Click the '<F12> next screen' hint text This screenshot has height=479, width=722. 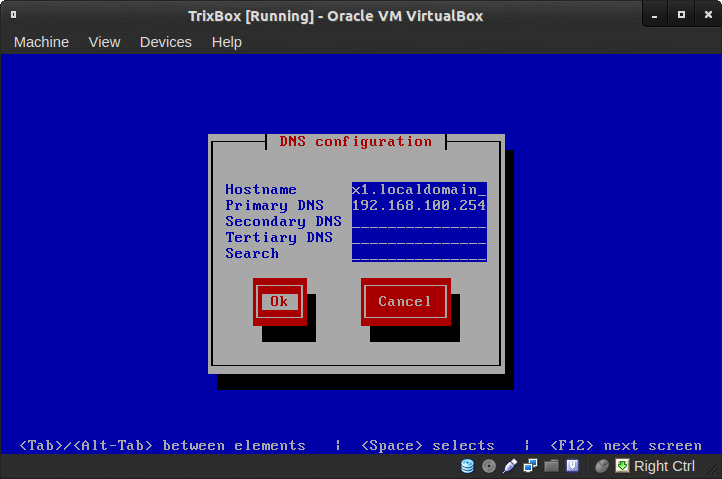point(626,445)
